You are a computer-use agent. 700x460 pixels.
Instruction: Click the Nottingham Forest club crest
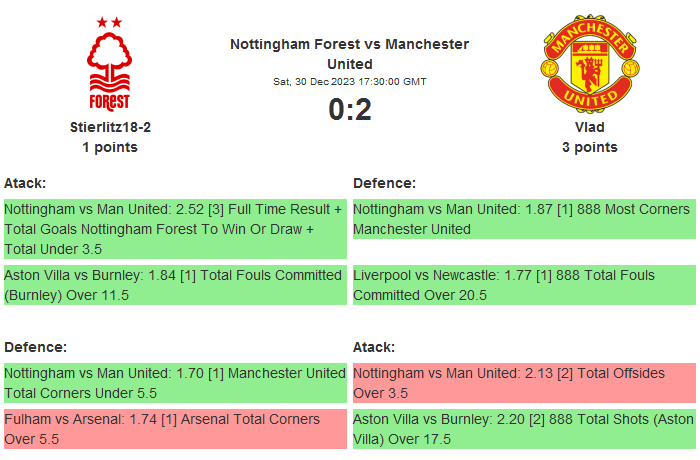tap(110, 64)
